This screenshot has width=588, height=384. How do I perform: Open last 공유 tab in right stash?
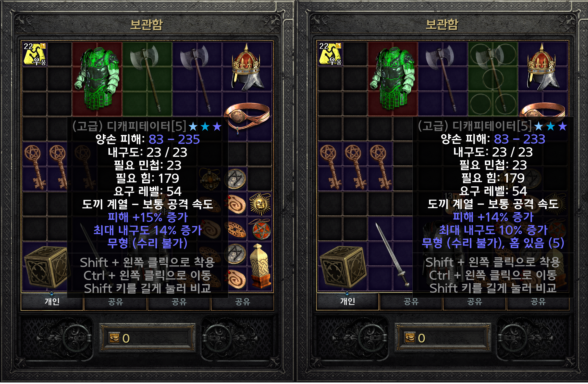[538, 302]
